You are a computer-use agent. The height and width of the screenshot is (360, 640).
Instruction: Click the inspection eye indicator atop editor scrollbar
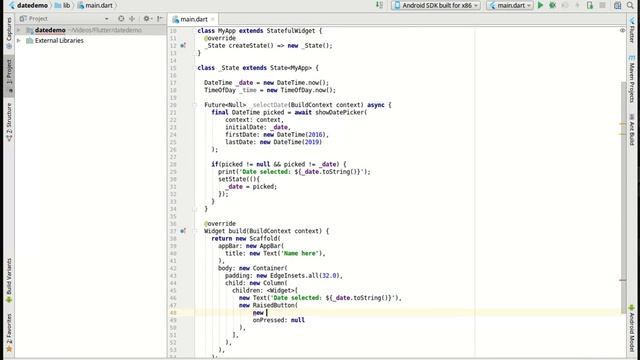[622, 31]
